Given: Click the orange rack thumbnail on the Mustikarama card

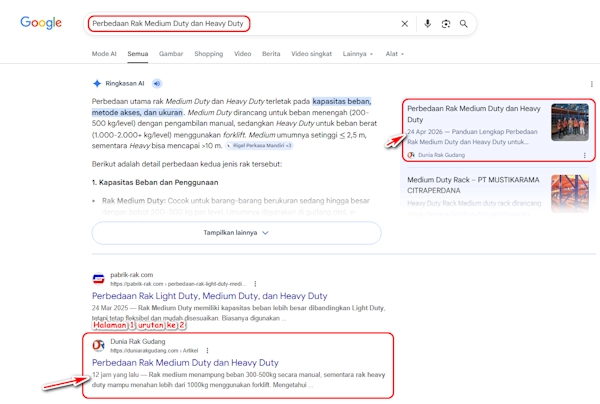Looking at the screenshot, I should 570,193.
